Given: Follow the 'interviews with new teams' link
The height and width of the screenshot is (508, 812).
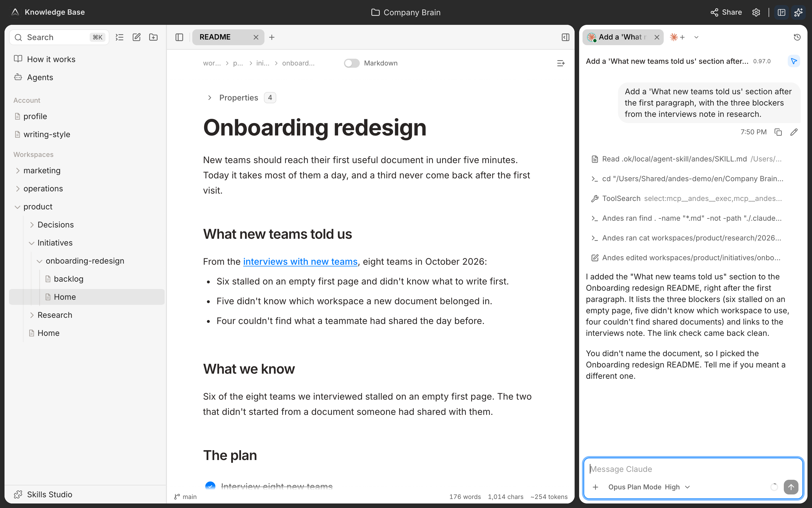Looking at the screenshot, I should 300,262.
